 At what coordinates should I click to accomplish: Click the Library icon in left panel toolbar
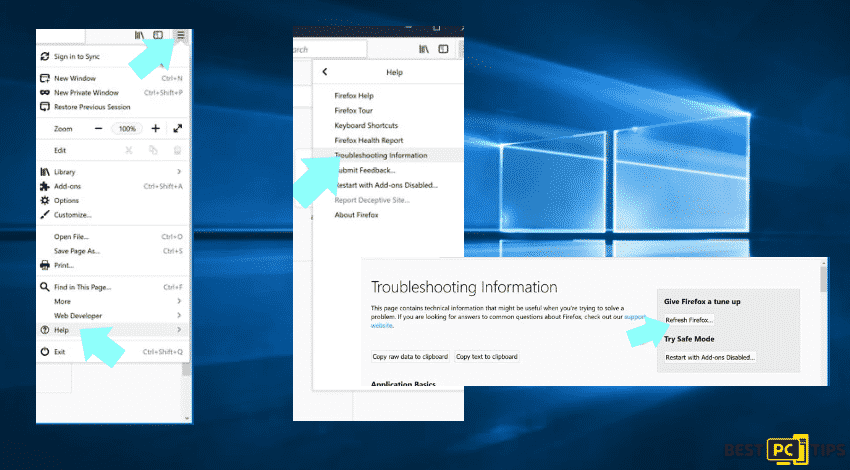click(x=139, y=35)
